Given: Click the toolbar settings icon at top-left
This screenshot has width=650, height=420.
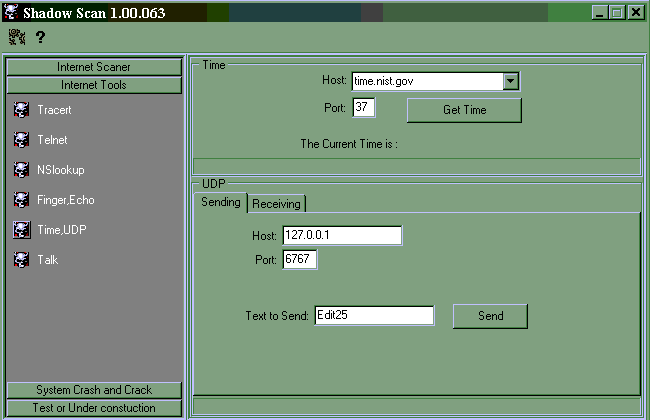Looking at the screenshot, I should (x=17, y=37).
